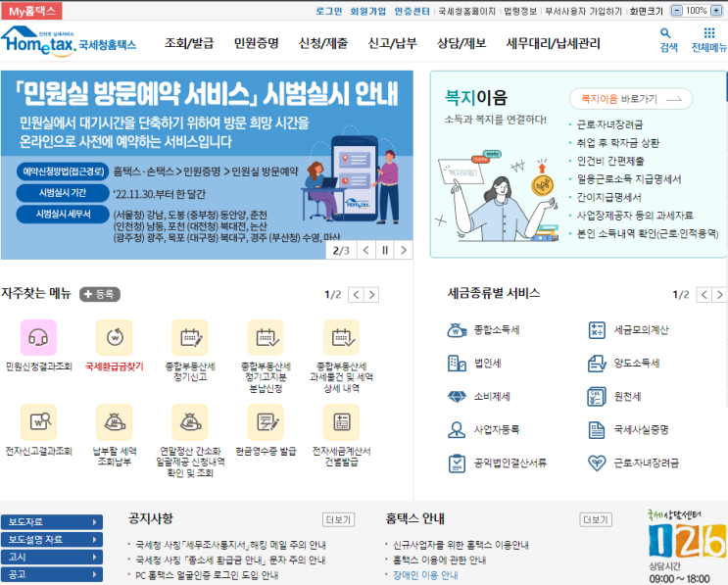Viewport: 728px width, 585px height.
Task: Click 더보기 next to 공지사항
Action: 338,519
